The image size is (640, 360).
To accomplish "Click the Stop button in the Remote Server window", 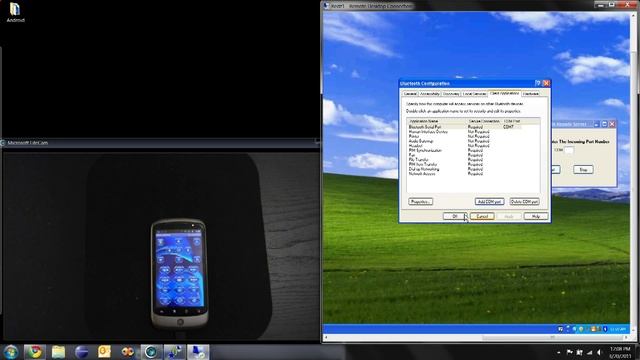I will [583, 170].
